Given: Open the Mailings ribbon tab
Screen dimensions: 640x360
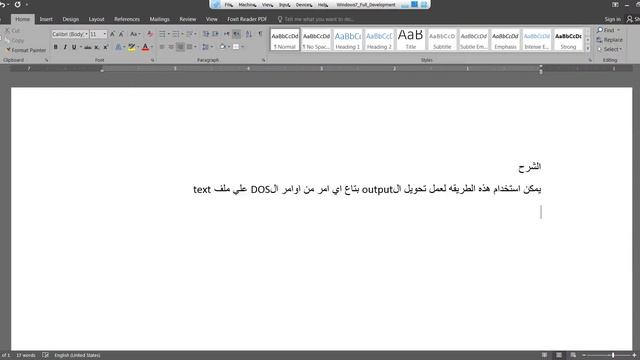Looking at the screenshot, I should tap(160, 19).
